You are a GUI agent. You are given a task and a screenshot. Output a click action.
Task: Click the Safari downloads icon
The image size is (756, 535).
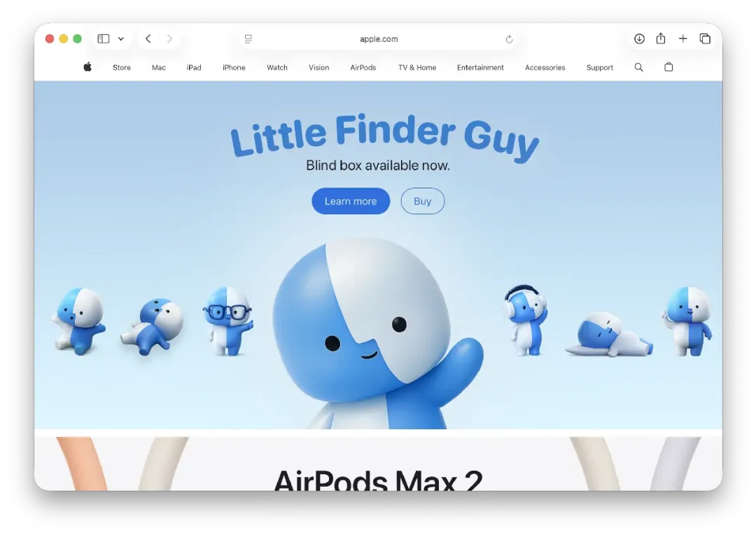click(x=639, y=39)
